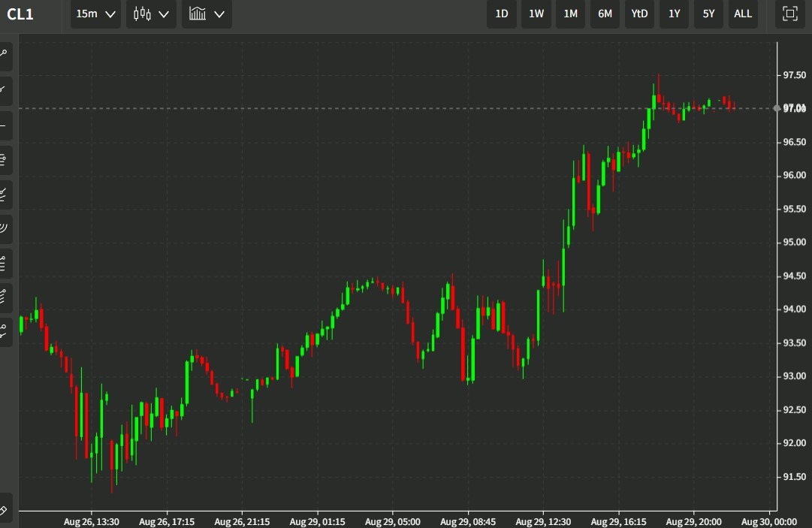Select the ALL time range
This screenshot has width=812, height=528.
tap(743, 14)
